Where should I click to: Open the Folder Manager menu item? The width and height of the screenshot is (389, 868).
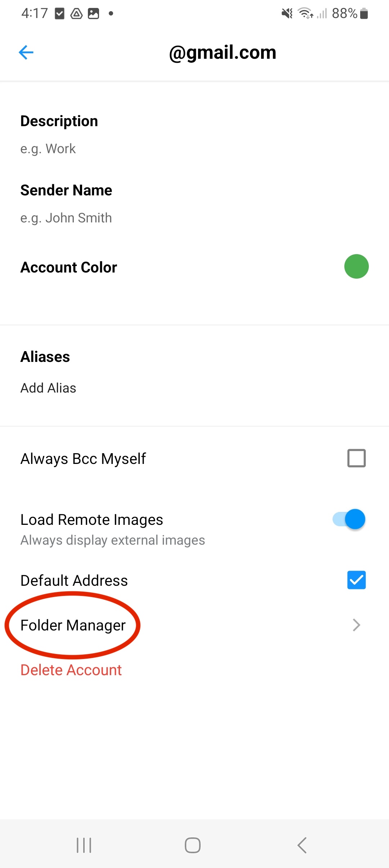coord(73,625)
